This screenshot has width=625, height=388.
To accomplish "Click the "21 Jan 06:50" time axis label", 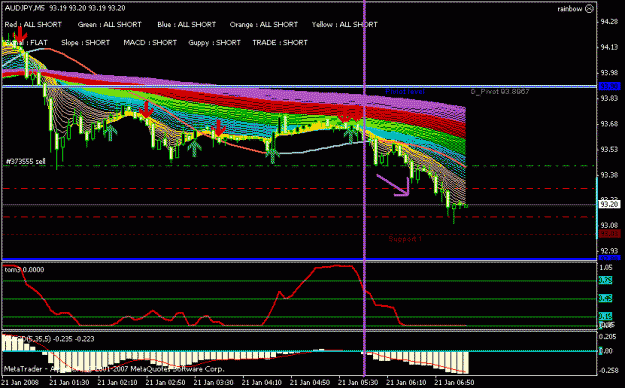I will [x=454, y=382].
